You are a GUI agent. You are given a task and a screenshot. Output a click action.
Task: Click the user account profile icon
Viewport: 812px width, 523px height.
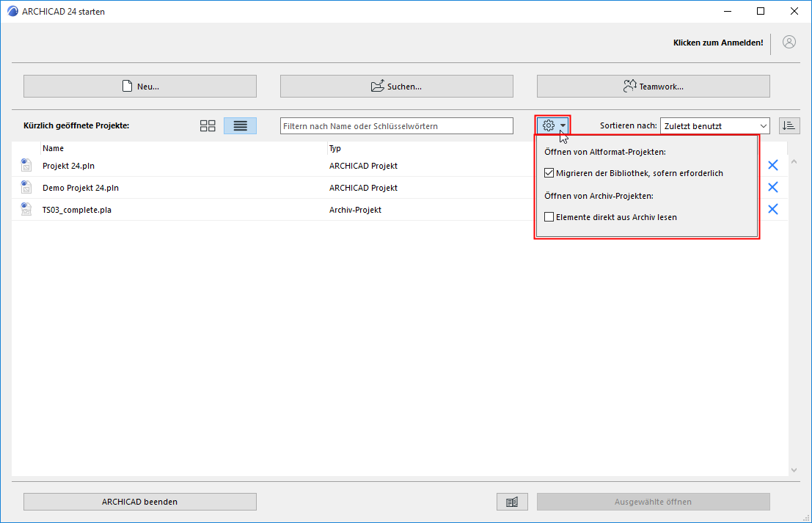click(789, 43)
